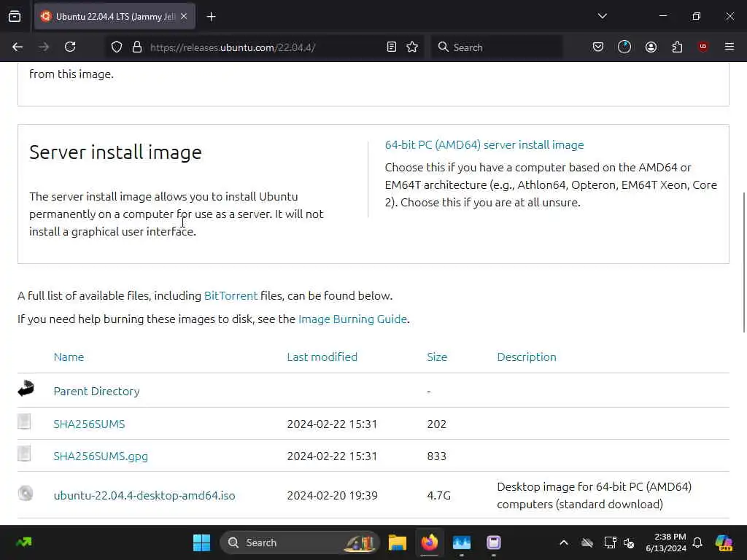
Task: Click the uBlock Origin extension icon
Action: point(703,47)
